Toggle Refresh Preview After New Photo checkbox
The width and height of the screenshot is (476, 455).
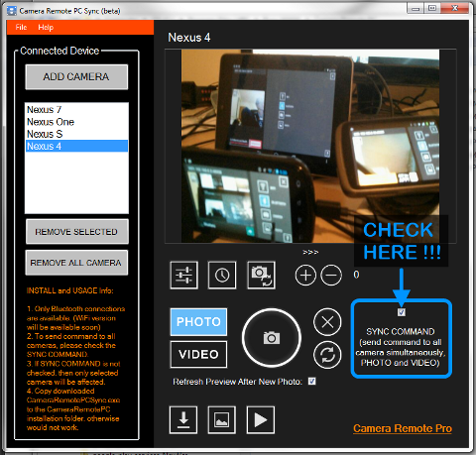pyautogui.click(x=311, y=382)
